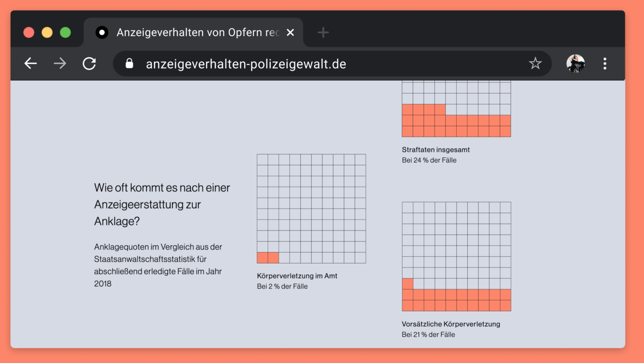This screenshot has height=363, width=644.
Task: Maximize window with the green button
Action: 65,33
